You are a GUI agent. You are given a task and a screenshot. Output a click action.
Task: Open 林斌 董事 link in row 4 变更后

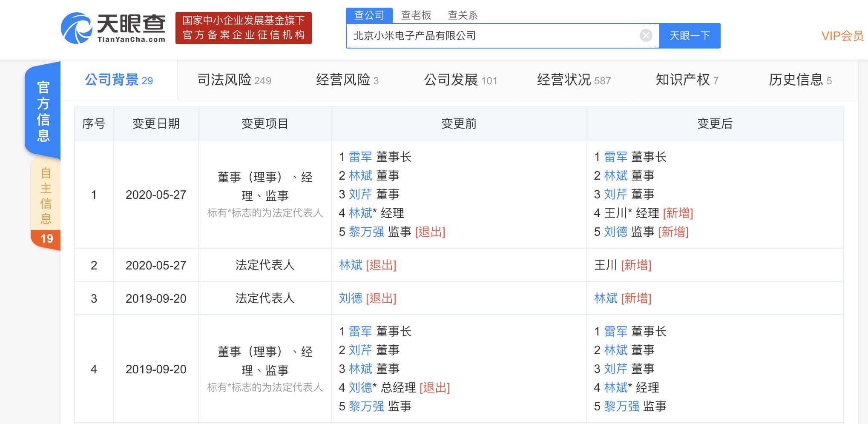(x=615, y=350)
